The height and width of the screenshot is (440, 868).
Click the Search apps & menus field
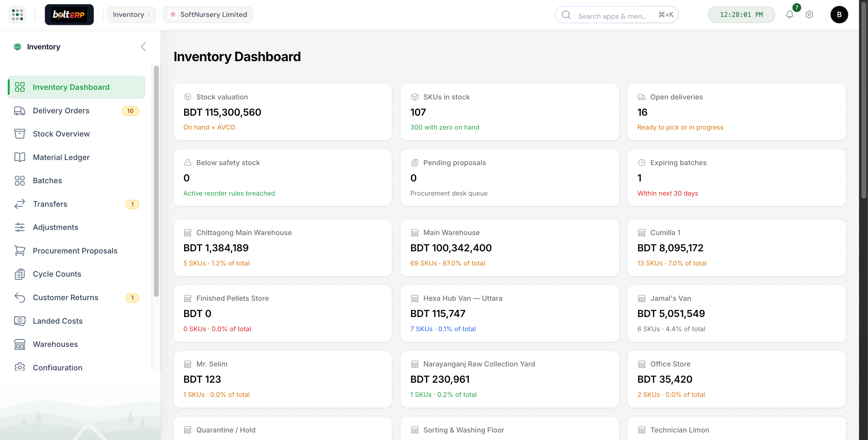617,15
